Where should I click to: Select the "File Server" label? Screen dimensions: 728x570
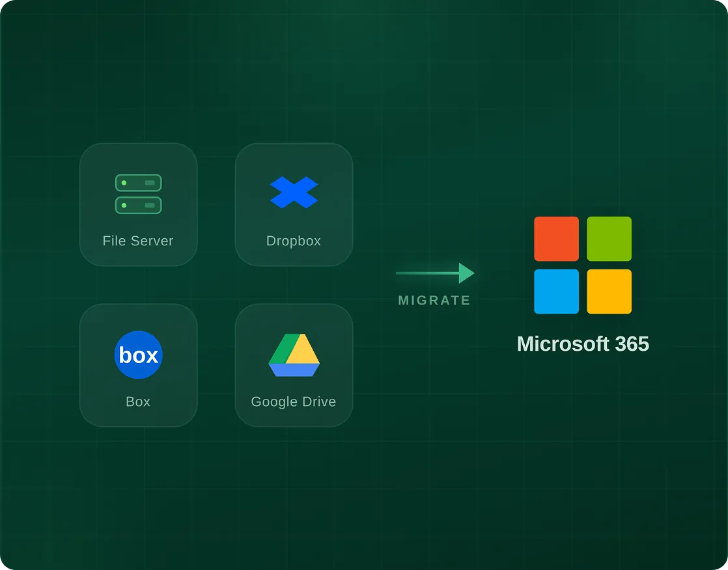pyautogui.click(x=138, y=241)
